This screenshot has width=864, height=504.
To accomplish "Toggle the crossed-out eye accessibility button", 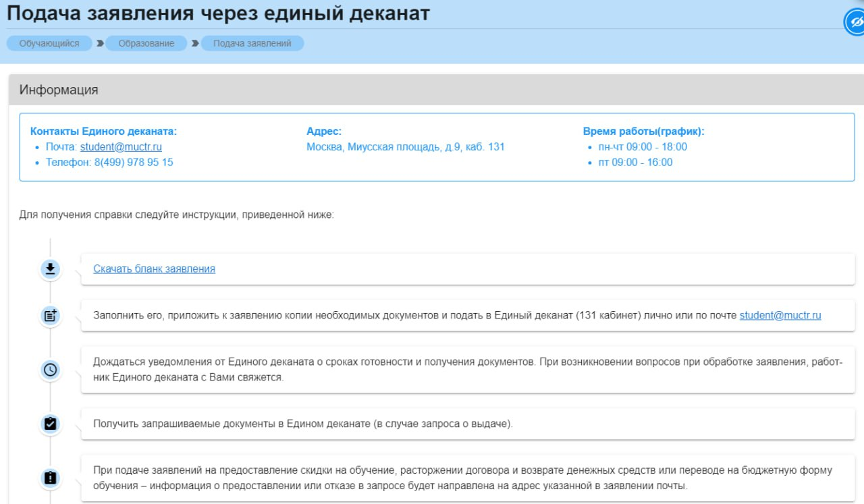I will click(x=856, y=22).
